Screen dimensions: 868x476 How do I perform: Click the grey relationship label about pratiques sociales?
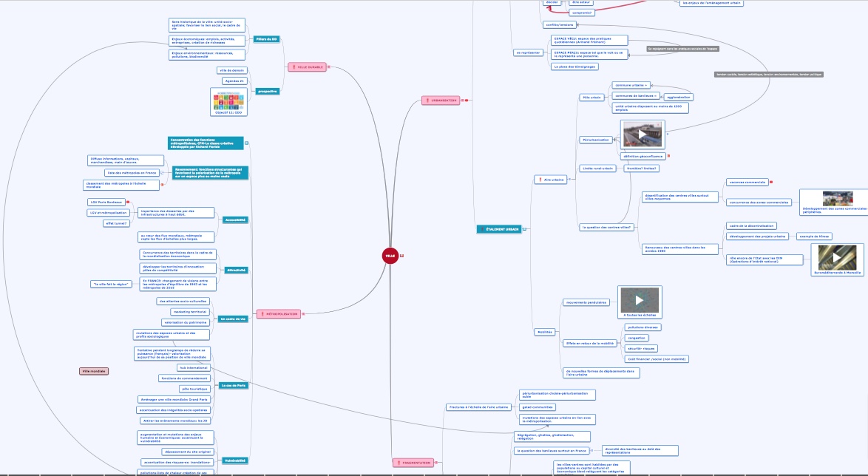tap(682, 49)
